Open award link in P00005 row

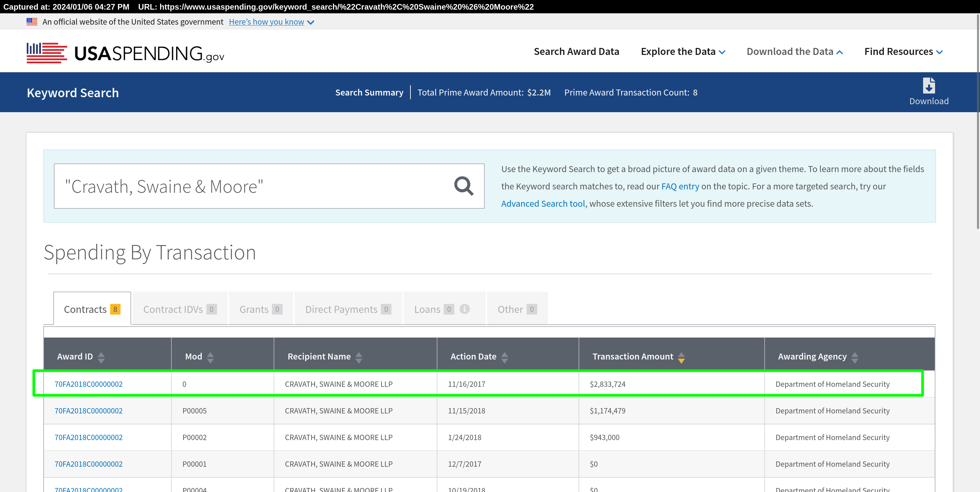(x=88, y=410)
